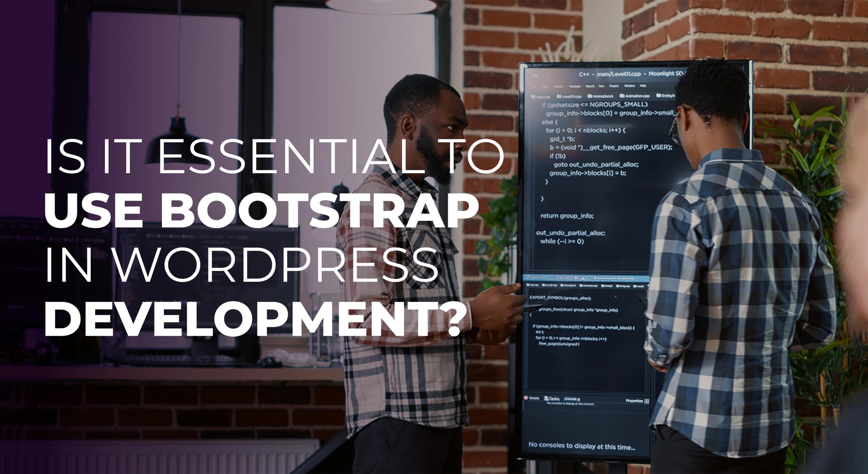Viewport: 868px width, 474px height.
Task: Click the line 'for (i = 0; i < nblocks; i++) {'
Action: (x=586, y=130)
